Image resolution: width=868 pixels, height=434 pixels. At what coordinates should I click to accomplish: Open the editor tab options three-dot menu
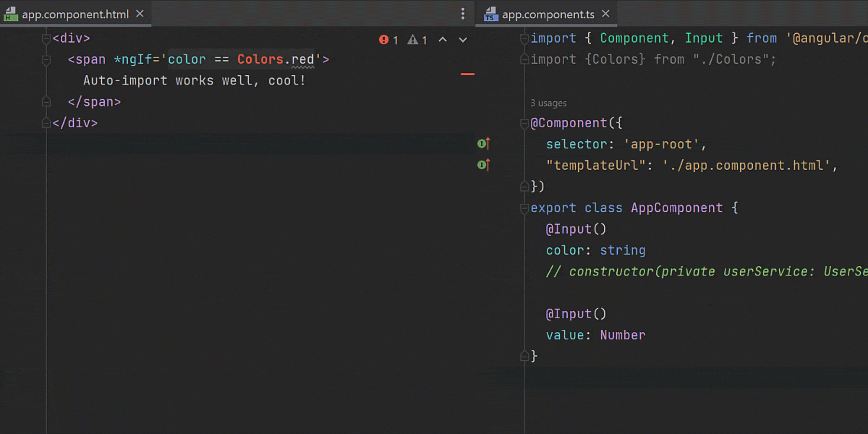(463, 14)
